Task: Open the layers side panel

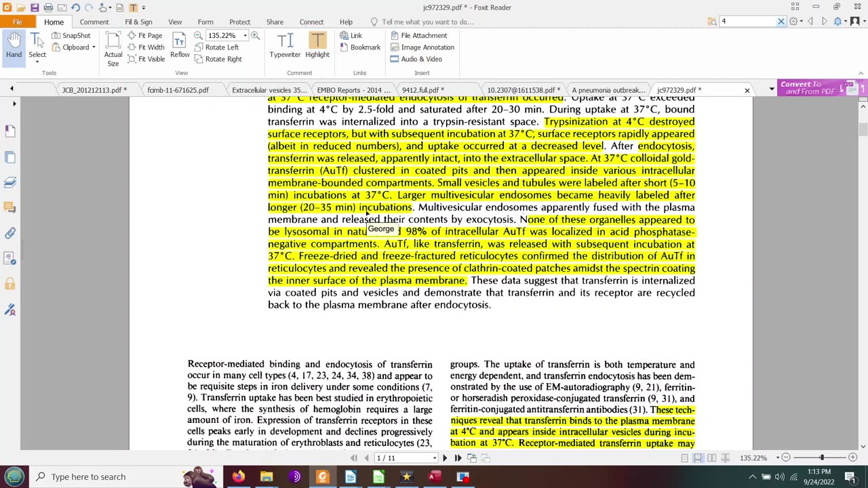Action: tap(10, 182)
